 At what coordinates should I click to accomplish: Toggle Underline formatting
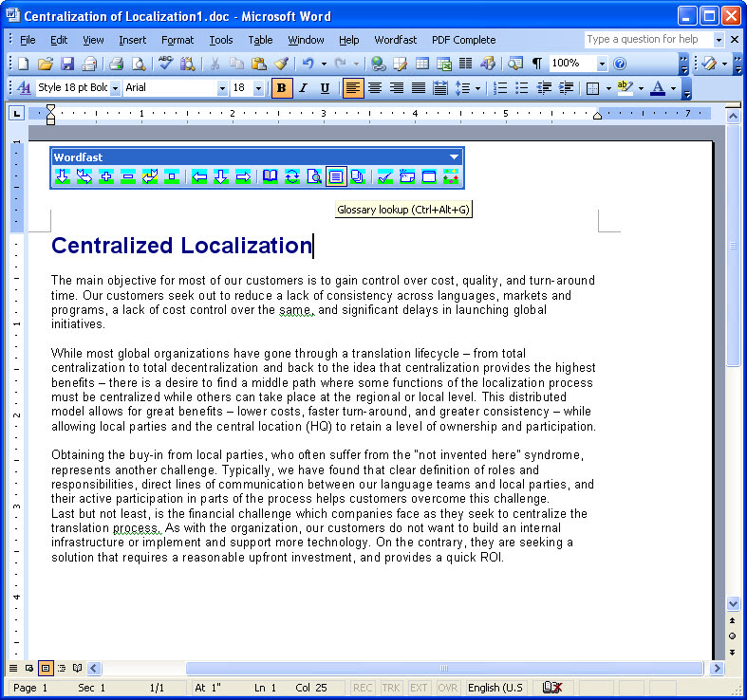(325, 88)
